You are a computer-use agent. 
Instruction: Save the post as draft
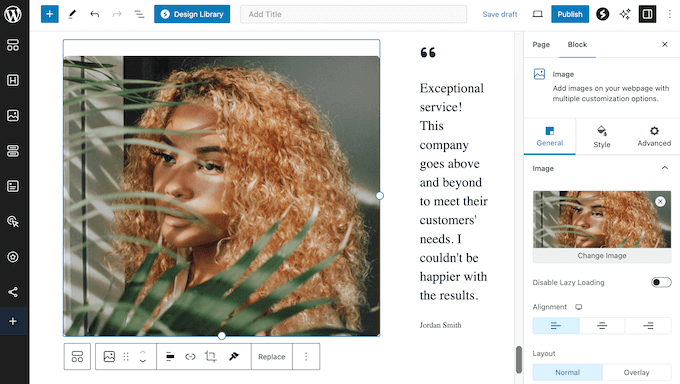[x=500, y=14]
